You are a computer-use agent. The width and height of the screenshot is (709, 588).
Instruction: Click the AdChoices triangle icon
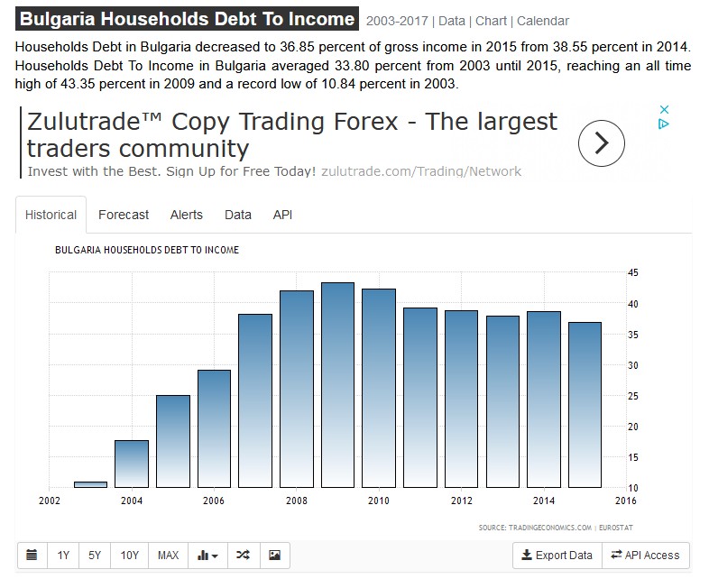click(664, 124)
